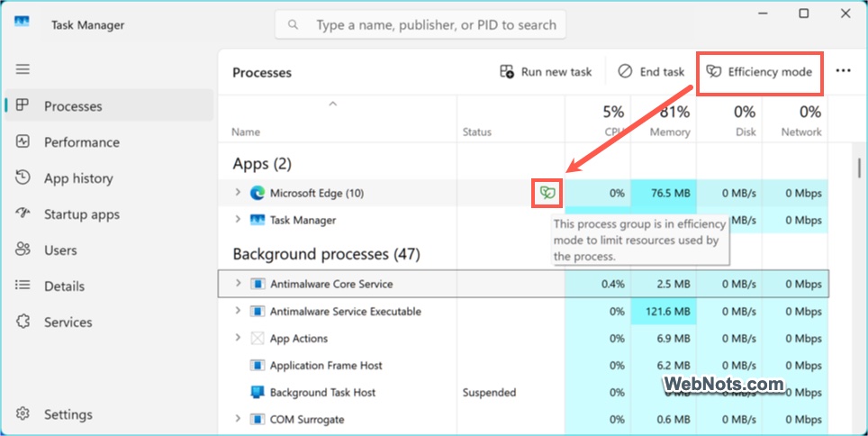
Task: Expand the Task Manager process row
Action: tap(238, 220)
